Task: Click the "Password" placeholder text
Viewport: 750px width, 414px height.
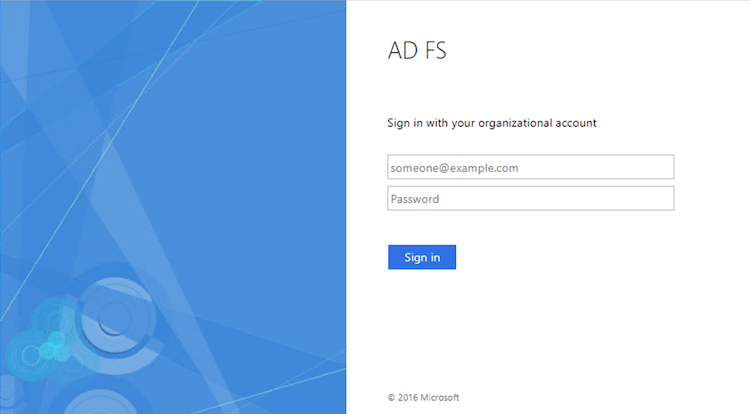Action: point(415,199)
